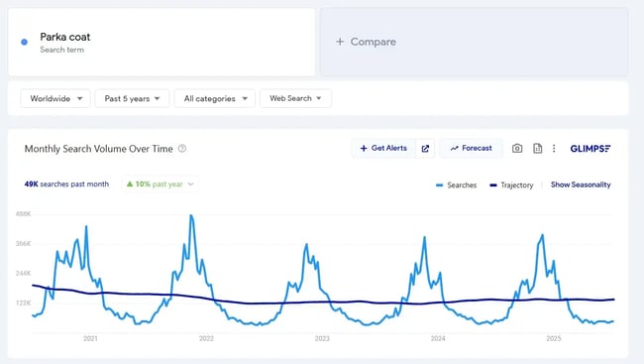
Task: Open the three-dot more options menu
Action: 554,149
